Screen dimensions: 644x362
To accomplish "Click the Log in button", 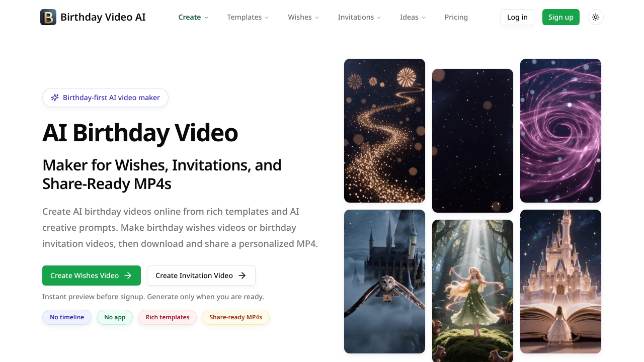I will (517, 17).
